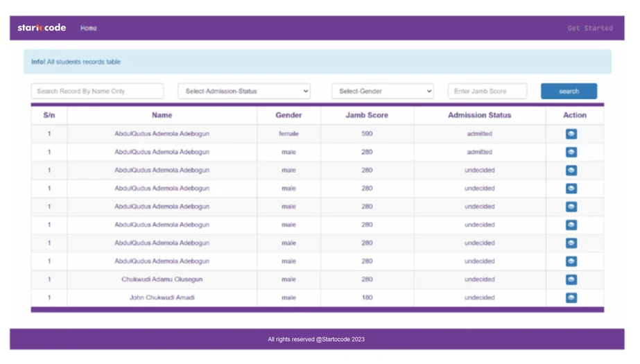Click the startocode logo

click(42, 28)
